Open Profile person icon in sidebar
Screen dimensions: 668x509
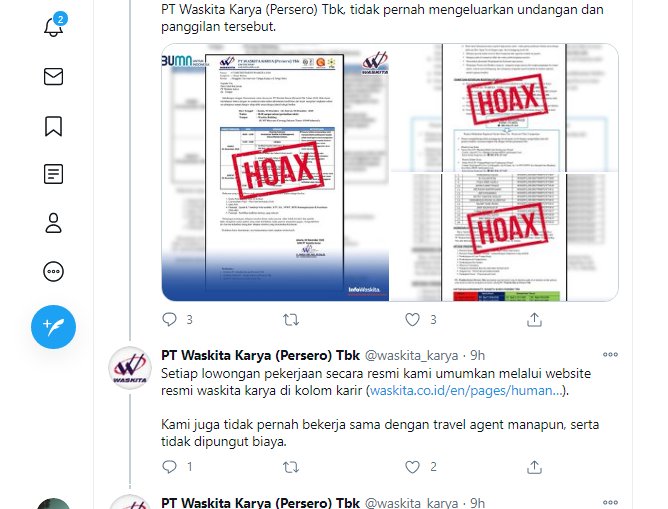tap(54, 223)
